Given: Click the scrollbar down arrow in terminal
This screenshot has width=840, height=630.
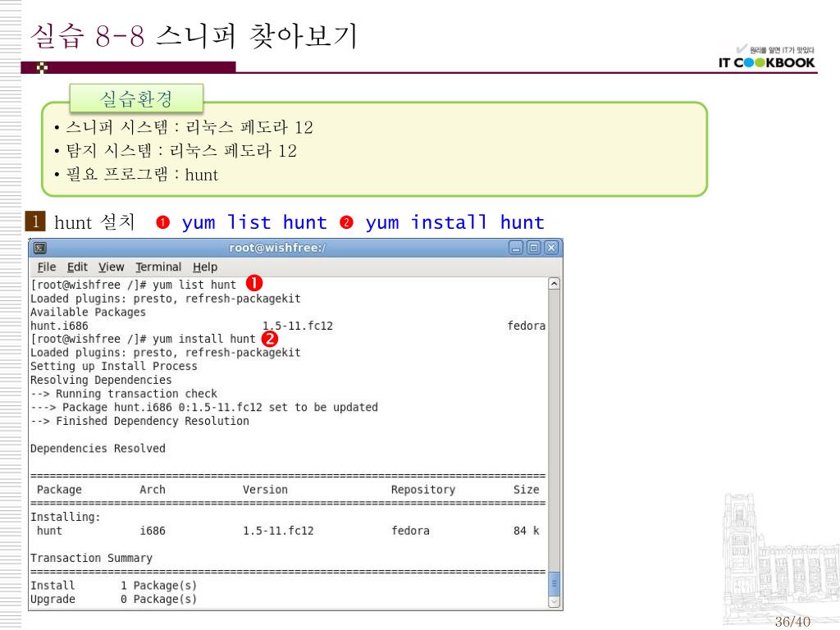Looking at the screenshot, I should coord(555,602).
